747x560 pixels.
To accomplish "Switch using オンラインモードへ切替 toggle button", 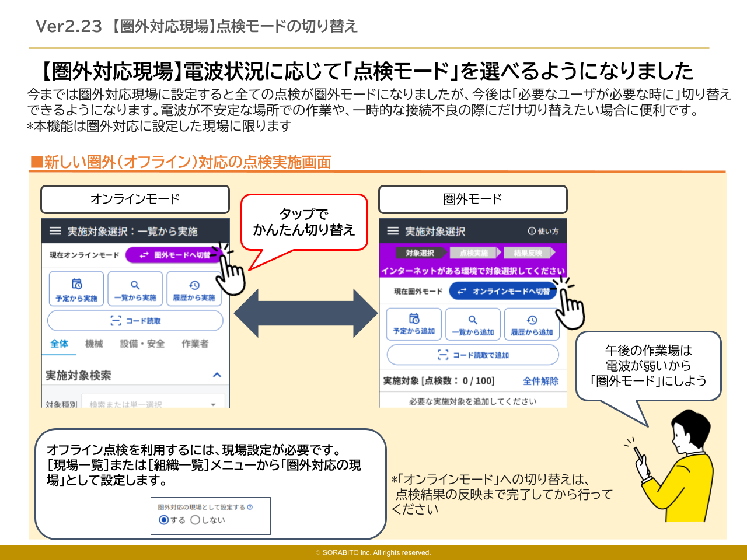I will [x=503, y=291].
